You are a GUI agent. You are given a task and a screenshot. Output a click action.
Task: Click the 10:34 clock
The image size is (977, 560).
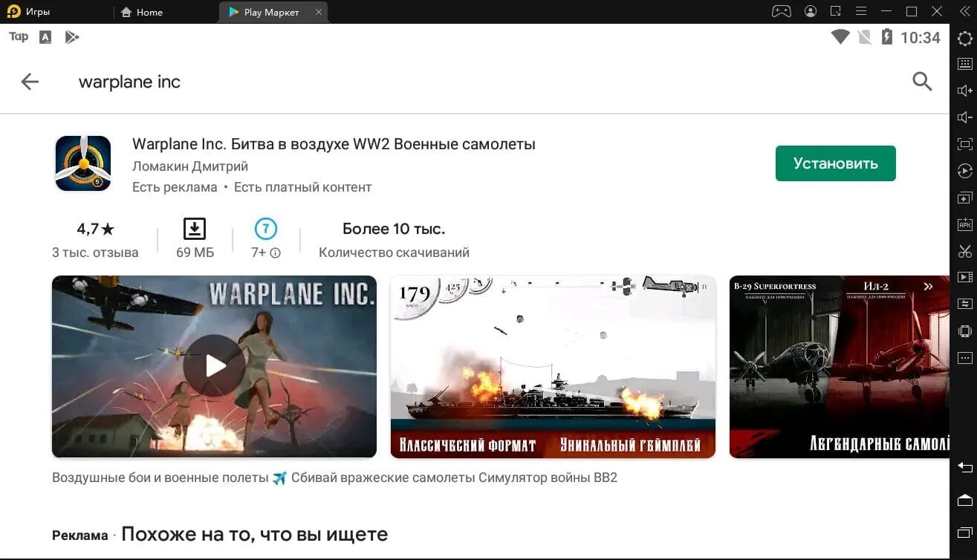pos(921,38)
